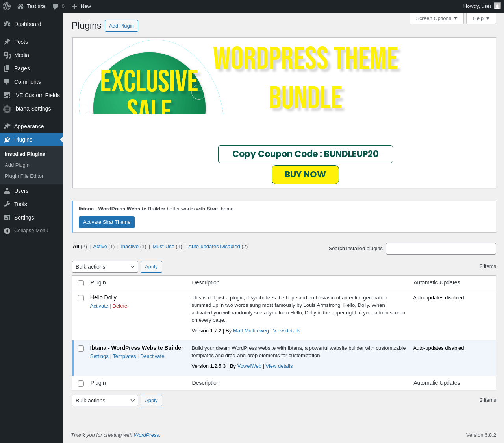Open VowelWeb author link

tap(249, 366)
